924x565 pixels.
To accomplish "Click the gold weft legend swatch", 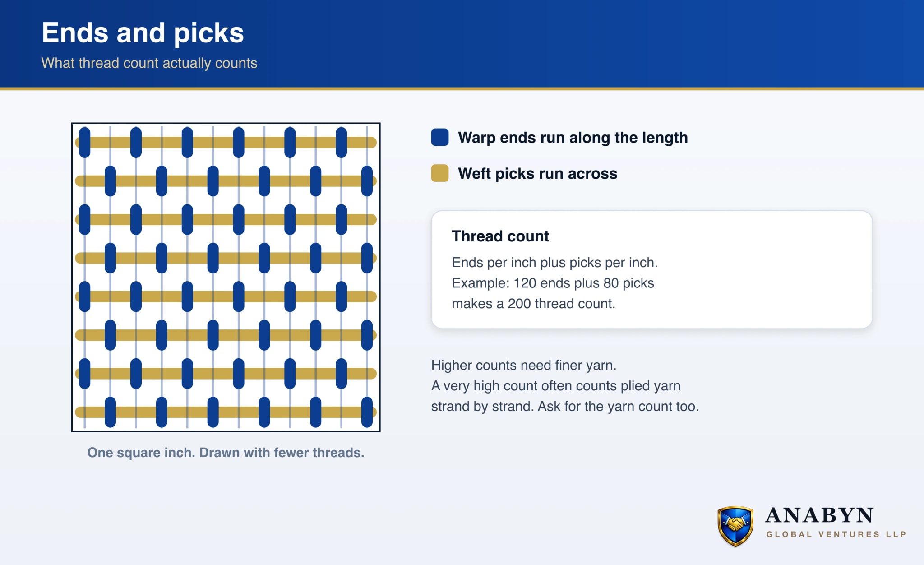I will [439, 173].
